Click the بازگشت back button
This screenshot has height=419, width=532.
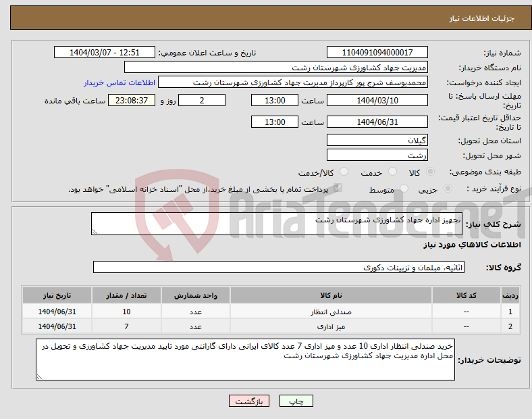click(x=249, y=401)
